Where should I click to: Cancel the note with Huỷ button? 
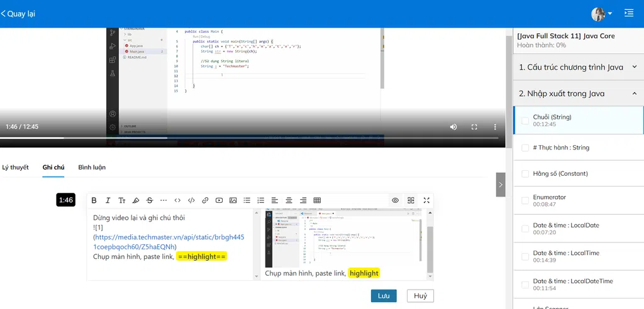click(x=420, y=296)
